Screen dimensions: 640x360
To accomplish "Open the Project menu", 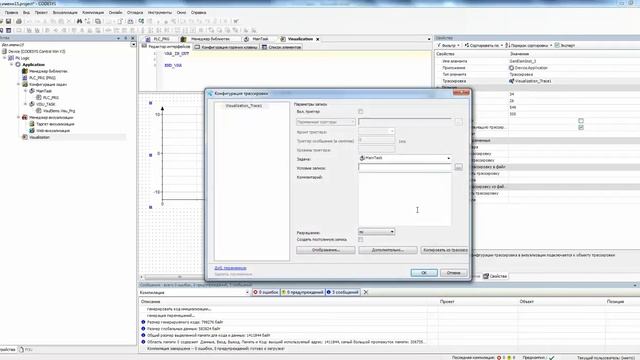I will [41, 13].
